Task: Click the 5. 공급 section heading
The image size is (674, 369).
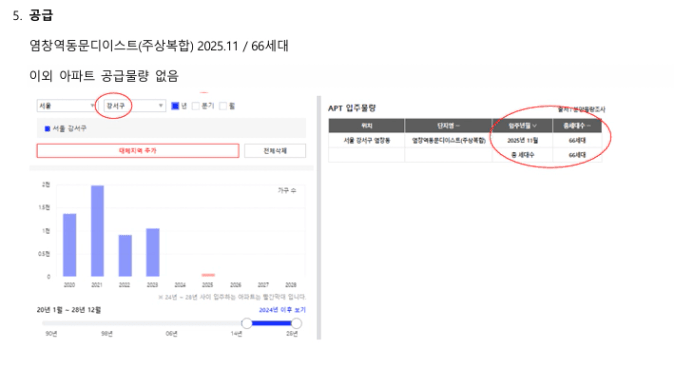Action: 33,15
